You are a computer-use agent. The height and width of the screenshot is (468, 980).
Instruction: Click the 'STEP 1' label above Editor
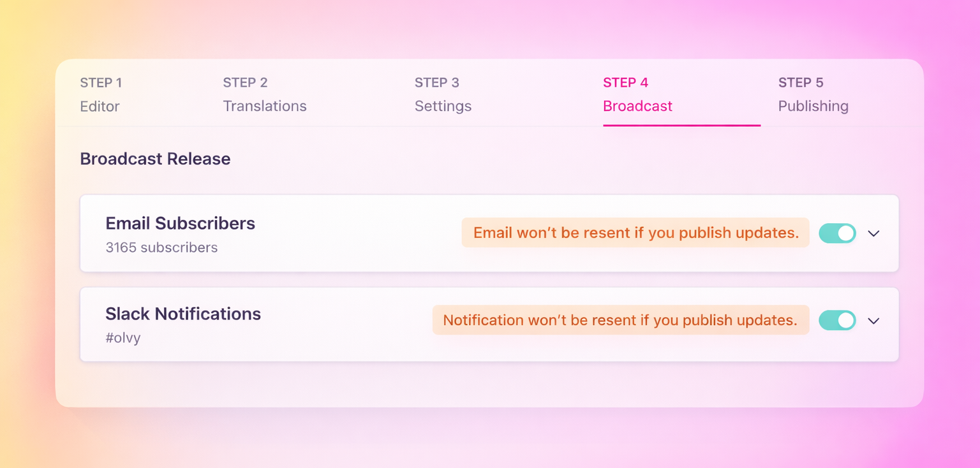[x=101, y=82]
